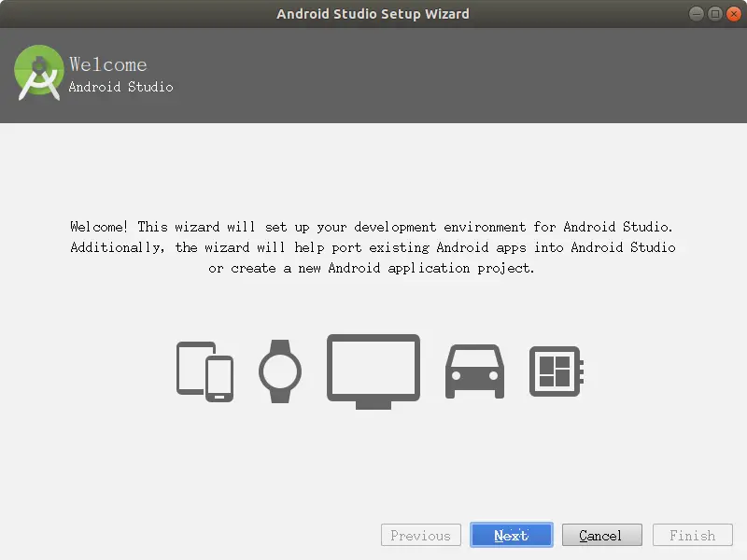Image resolution: width=747 pixels, height=560 pixels.
Task: Click the 'Android Studio Setup Wizard' title
Action: [x=373, y=14]
